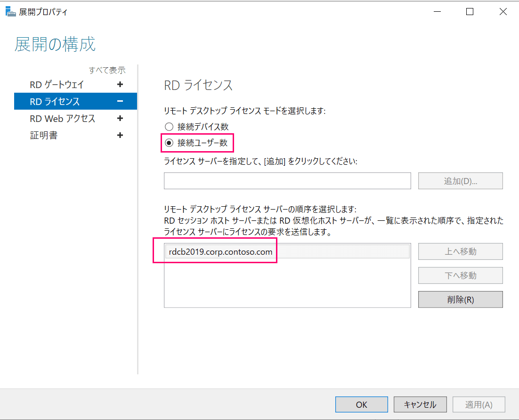Switch to the RD Web アクセス page
This screenshot has width=519, height=420.
coord(63,118)
